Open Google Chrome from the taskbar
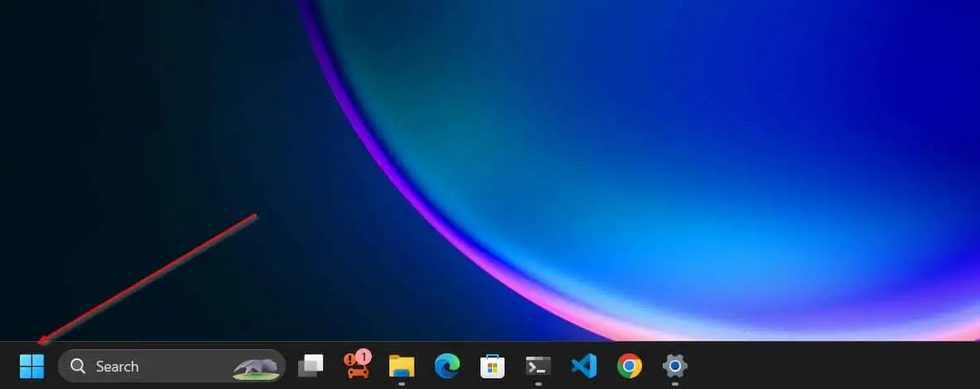The height and width of the screenshot is (389, 980). tap(630, 366)
